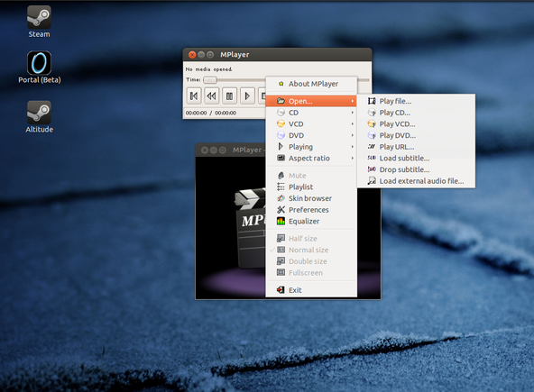Select Half size video option
The height and width of the screenshot is (392, 534).
(x=311, y=239)
